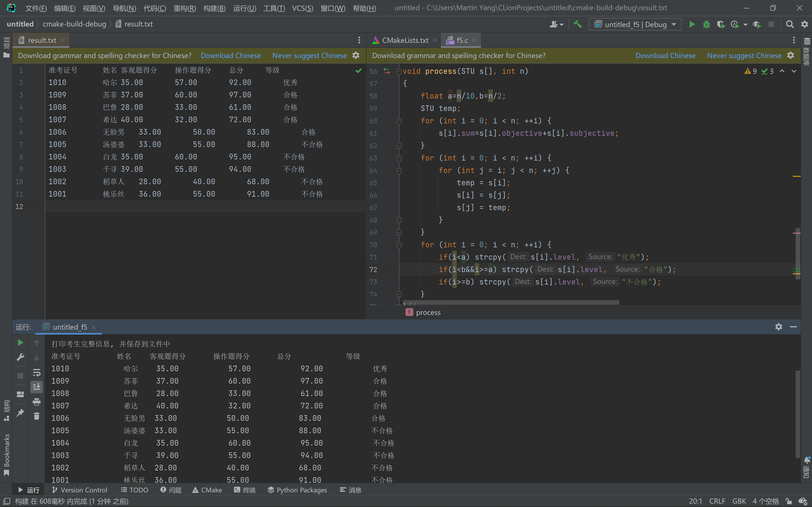Open Search Everywhere magnifier icon
Image resolution: width=812 pixels, height=507 pixels.
pyautogui.click(x=789, y=24)
